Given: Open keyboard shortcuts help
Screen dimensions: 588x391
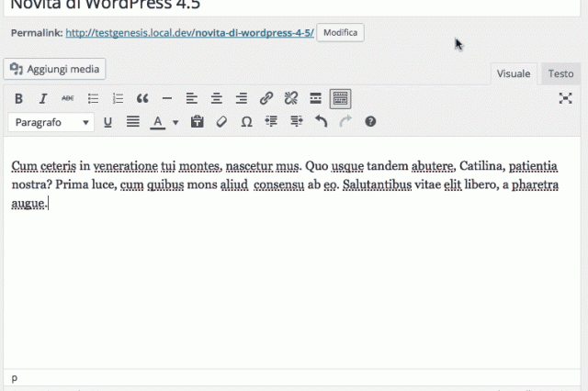Looking at the screenshot, I should (370, 122).
